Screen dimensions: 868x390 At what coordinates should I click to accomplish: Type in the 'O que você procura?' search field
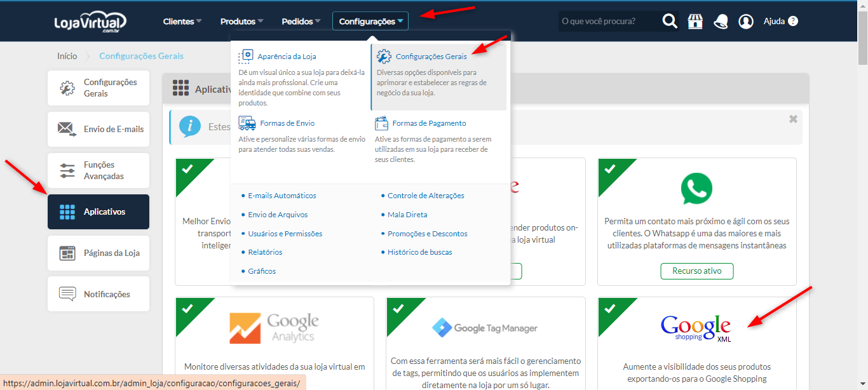[607, 22]
